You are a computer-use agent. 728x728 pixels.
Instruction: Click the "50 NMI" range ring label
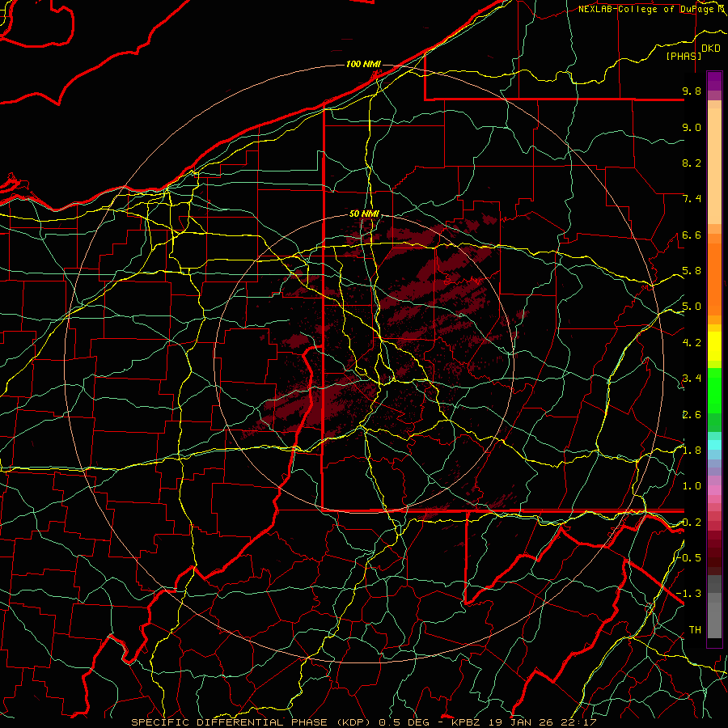(364, 214)
